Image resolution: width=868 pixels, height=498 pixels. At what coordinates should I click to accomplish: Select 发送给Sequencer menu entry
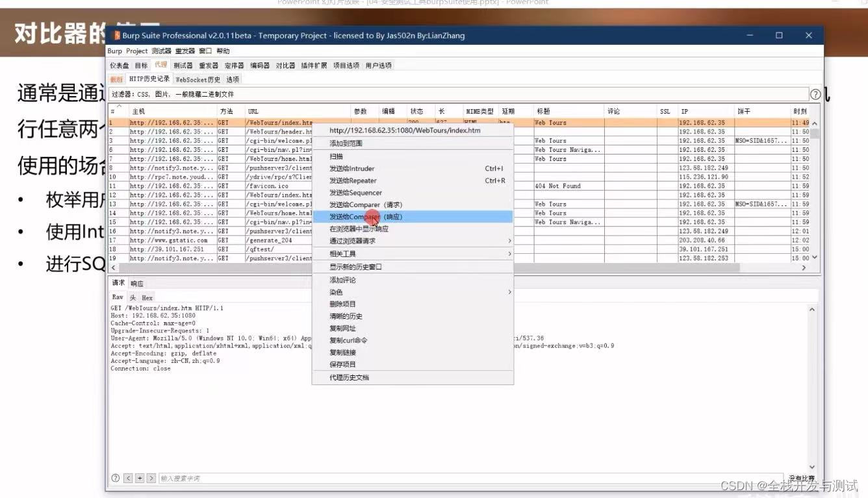(x=413, y=193)
